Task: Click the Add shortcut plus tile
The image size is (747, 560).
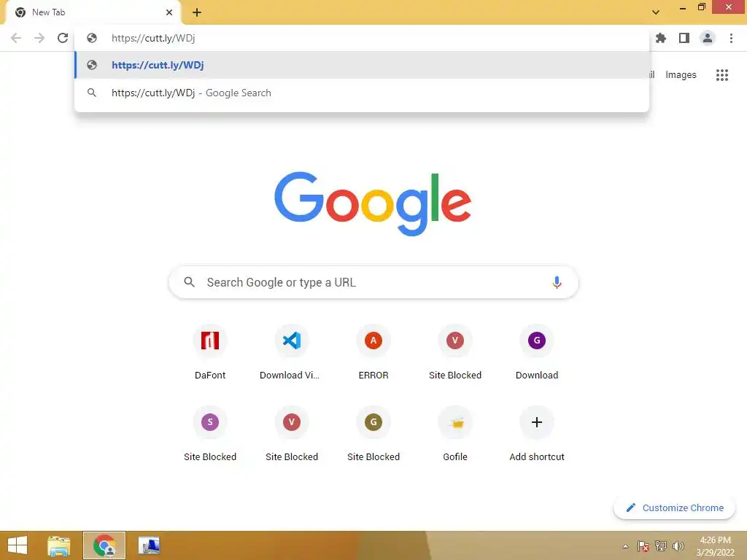Action: [x=537, y=433]
